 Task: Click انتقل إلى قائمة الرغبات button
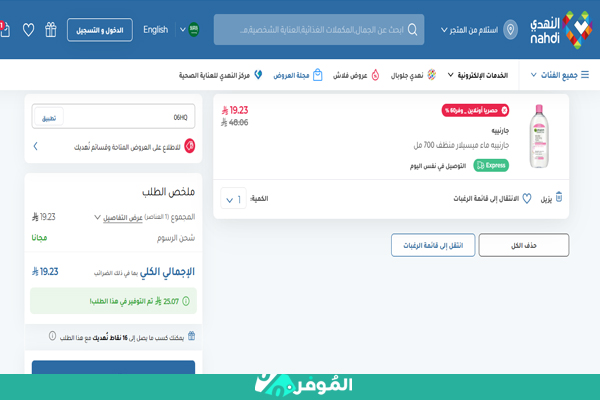[433, 245]
